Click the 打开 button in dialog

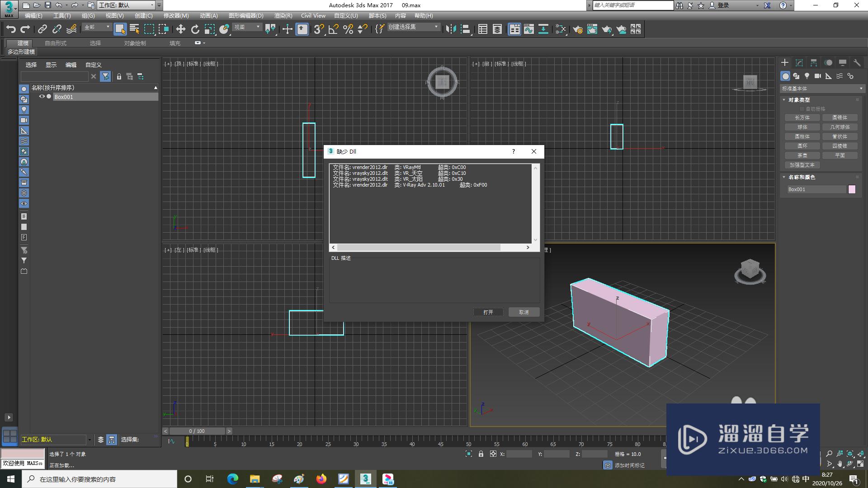click(488, 312)
